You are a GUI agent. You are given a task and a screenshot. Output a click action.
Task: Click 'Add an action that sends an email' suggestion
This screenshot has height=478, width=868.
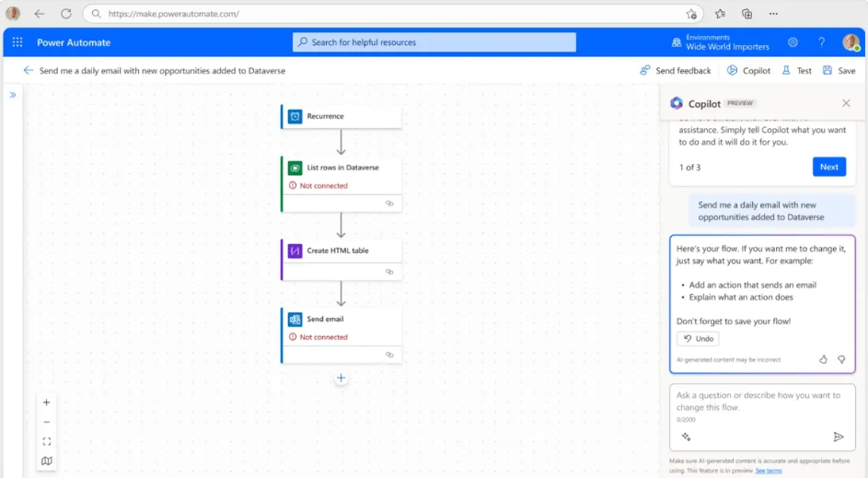tap(752, 285)
